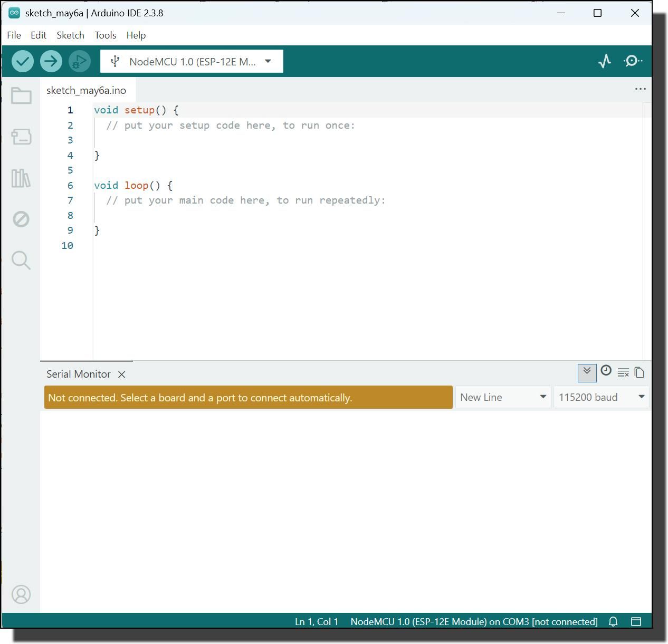
Task: Minimize the Arduino IDE window
Action: coord(561,13)
